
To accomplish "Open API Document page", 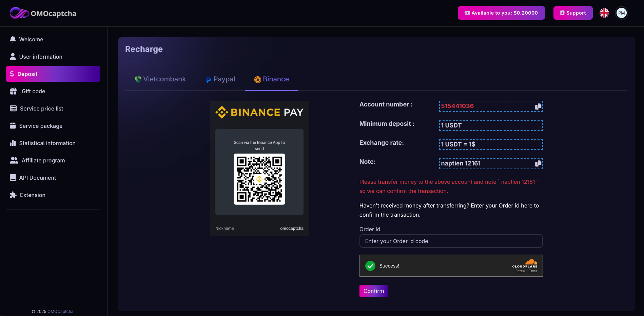I will point(53,178).
